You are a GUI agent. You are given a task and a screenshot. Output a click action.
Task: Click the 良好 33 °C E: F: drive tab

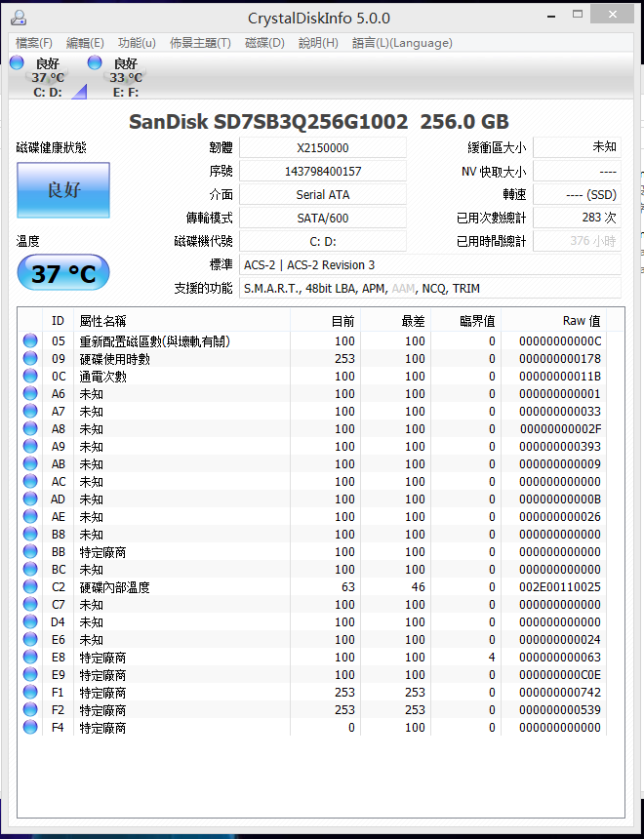click(x=125, y=77)
